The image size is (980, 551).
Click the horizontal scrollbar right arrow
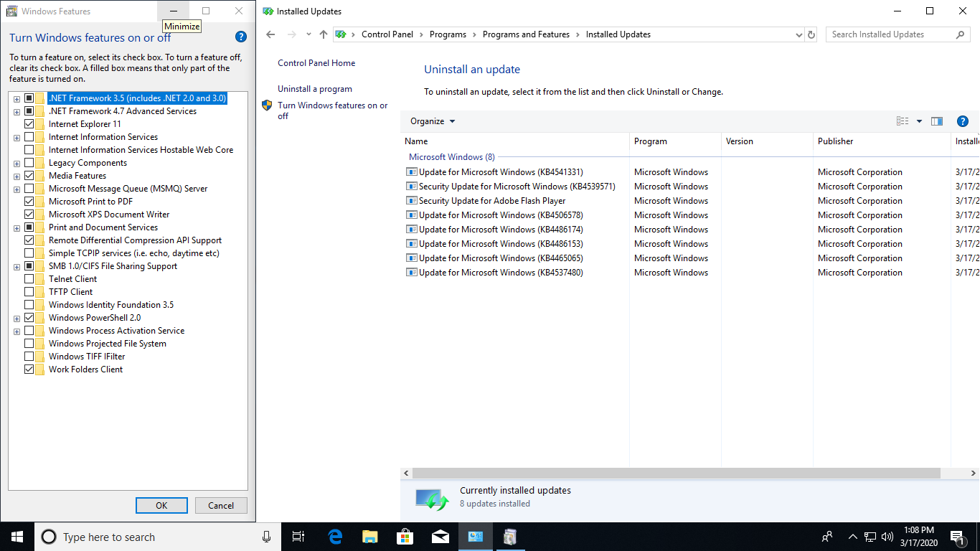974,474
